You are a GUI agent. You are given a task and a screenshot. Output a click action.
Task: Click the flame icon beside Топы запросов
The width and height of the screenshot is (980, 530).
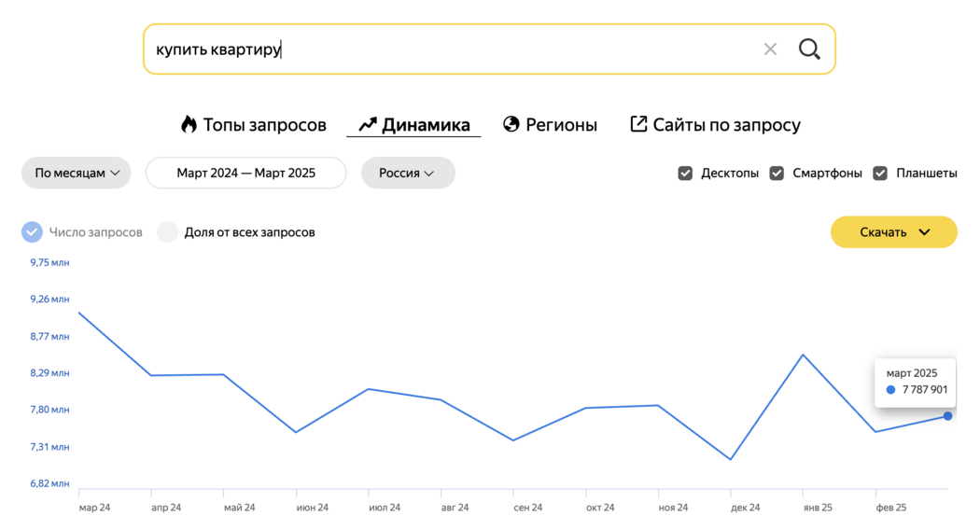(189, 124)
